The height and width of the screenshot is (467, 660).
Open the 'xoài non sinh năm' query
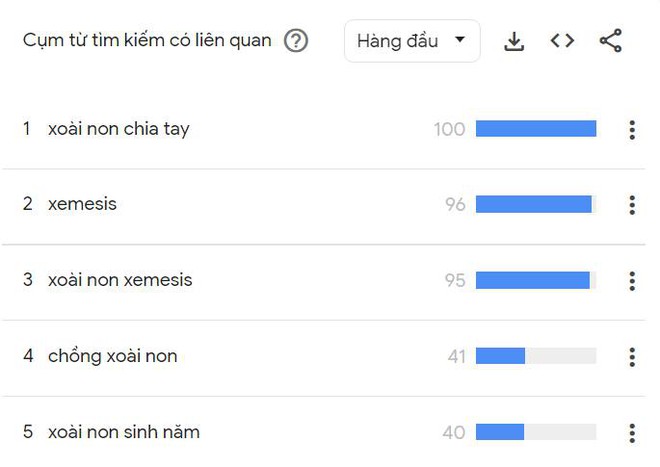coord(124,432)
